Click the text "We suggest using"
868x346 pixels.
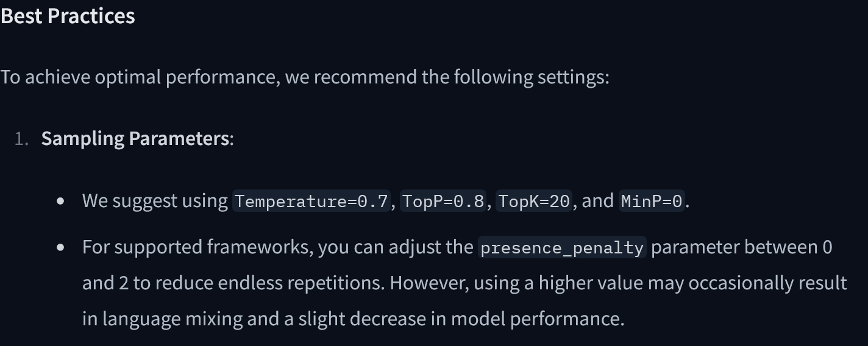[155, 200]
